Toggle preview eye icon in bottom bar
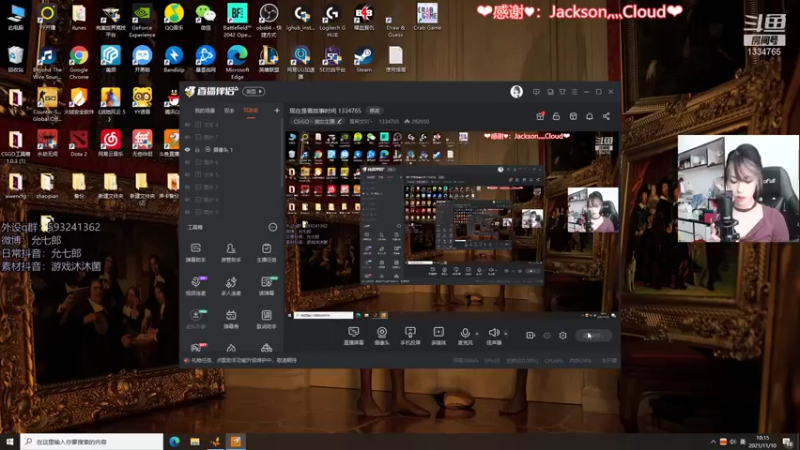This screenshot has height=450, width=800. 547,335
